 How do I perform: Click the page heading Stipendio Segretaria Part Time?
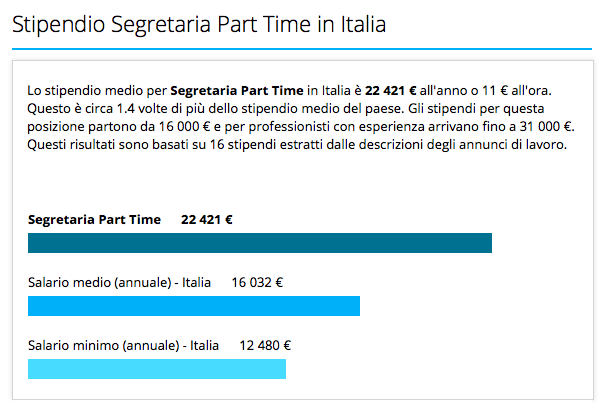(x=199, y=24)
